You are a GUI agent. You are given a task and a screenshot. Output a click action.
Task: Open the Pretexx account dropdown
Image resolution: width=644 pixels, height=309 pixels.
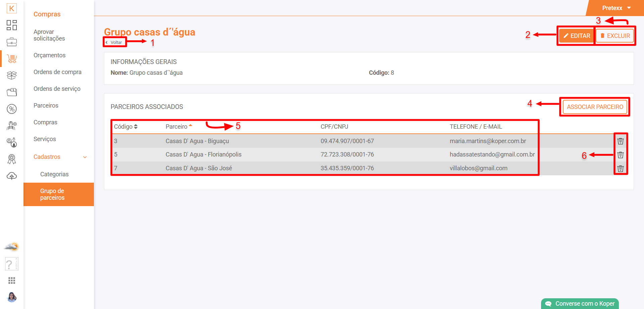(x=616, y=8)
